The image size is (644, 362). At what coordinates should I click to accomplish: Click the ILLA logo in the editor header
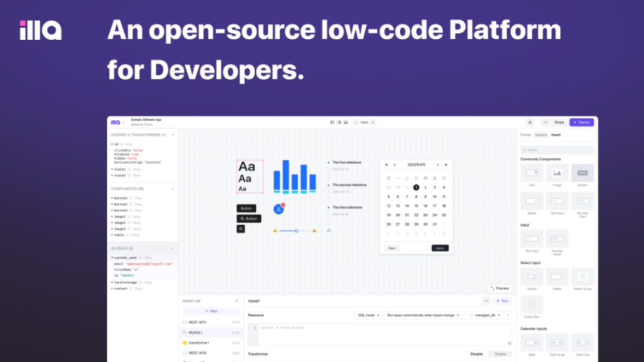click(115, 122)
